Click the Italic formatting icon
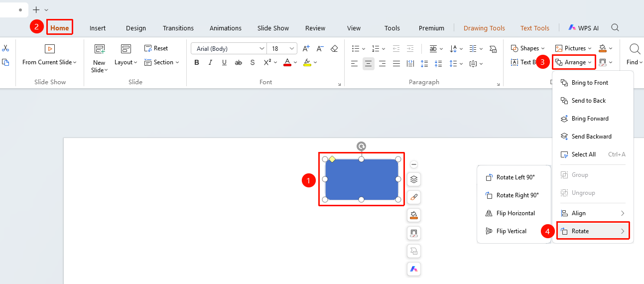Image resolution: width=644 pixels, height=284 pixels. click(211, 62)
